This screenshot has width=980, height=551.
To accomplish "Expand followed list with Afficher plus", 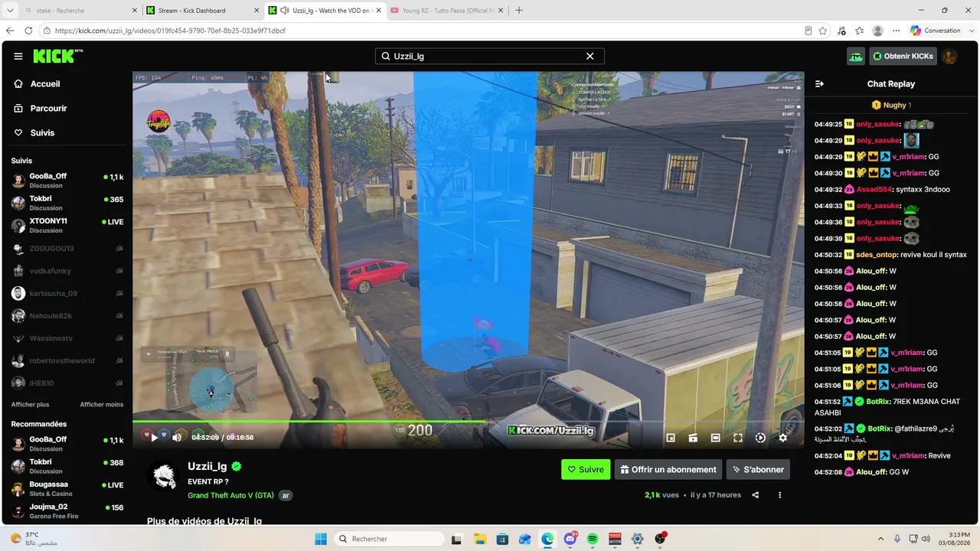I will [x=30, y=405].
